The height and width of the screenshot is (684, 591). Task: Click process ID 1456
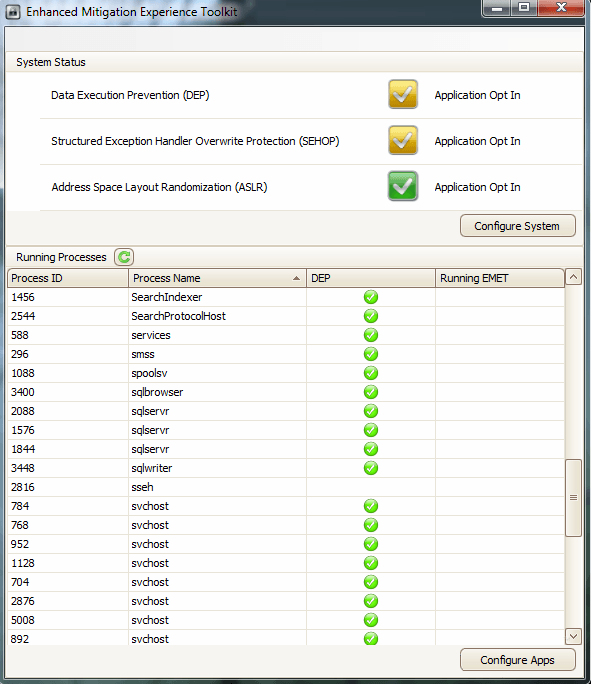(x=23, y=297)
